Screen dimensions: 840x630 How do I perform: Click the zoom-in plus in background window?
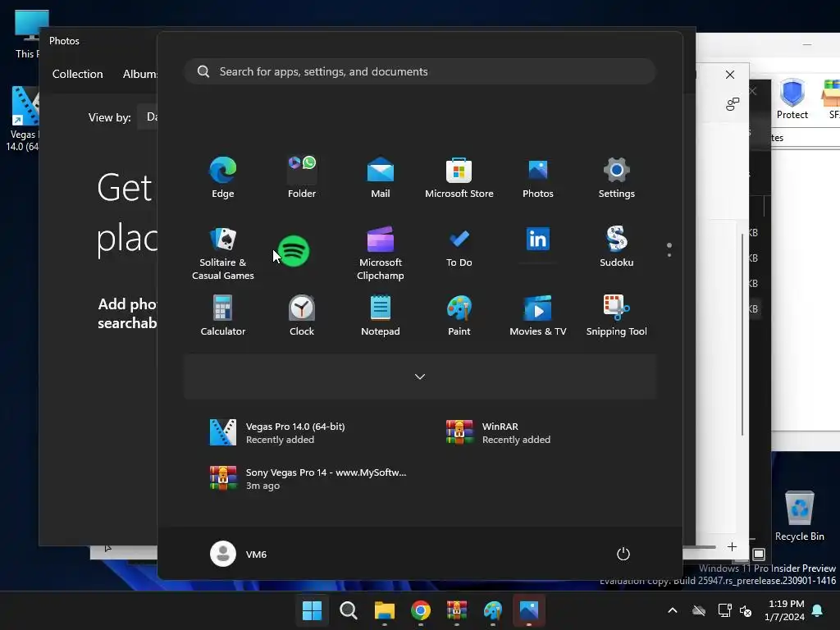pos(732,547)
